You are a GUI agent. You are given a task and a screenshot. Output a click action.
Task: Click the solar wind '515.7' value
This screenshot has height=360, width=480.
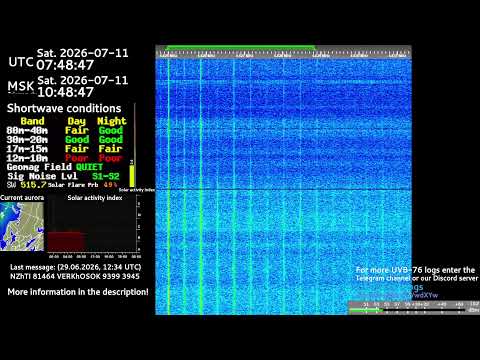click(33, 185)
